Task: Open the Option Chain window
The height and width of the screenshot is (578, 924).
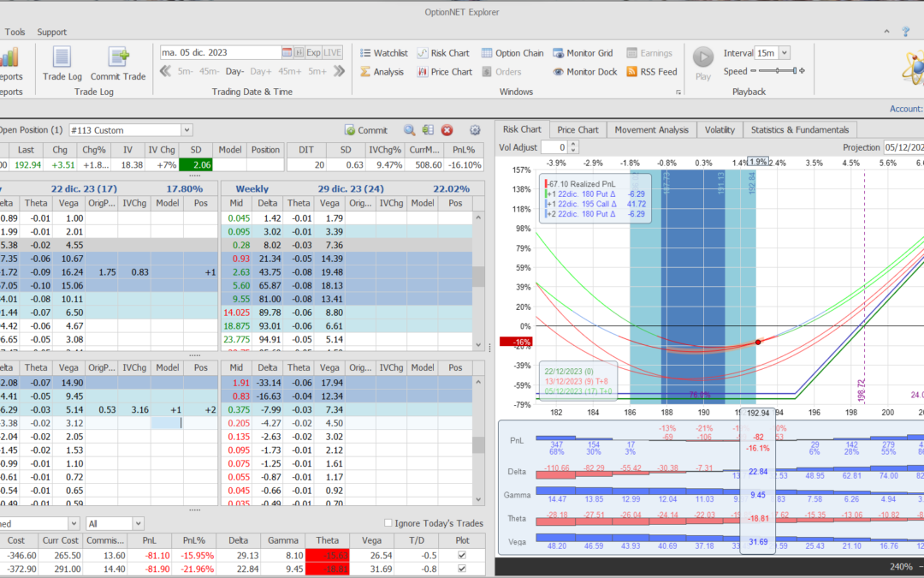Action: pyautogui.click(x=512, y=53)
